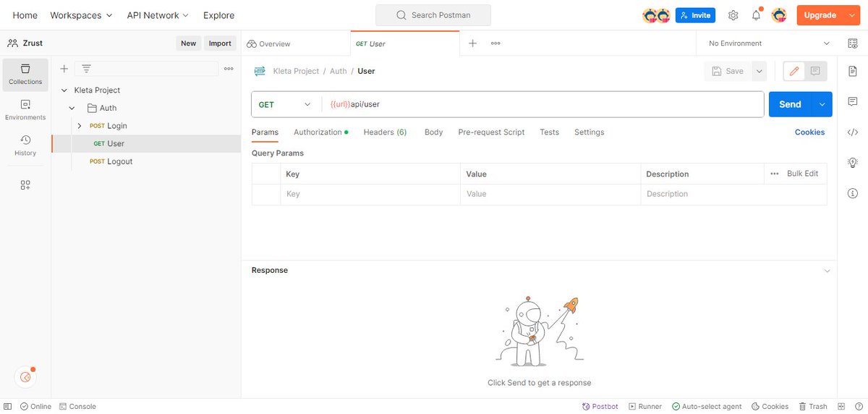Open the History sidebar panel

(x=25, y=145)
